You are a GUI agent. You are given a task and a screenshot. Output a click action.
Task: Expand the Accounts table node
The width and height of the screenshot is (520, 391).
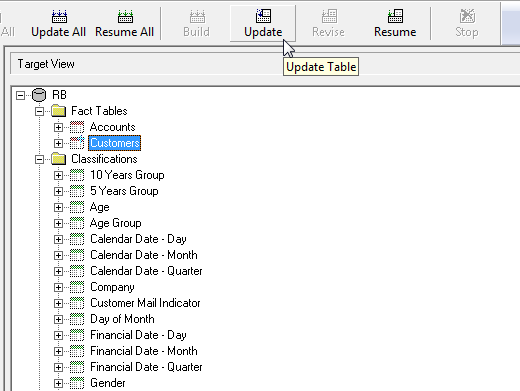pyautogui.click(x=58, y=127)
